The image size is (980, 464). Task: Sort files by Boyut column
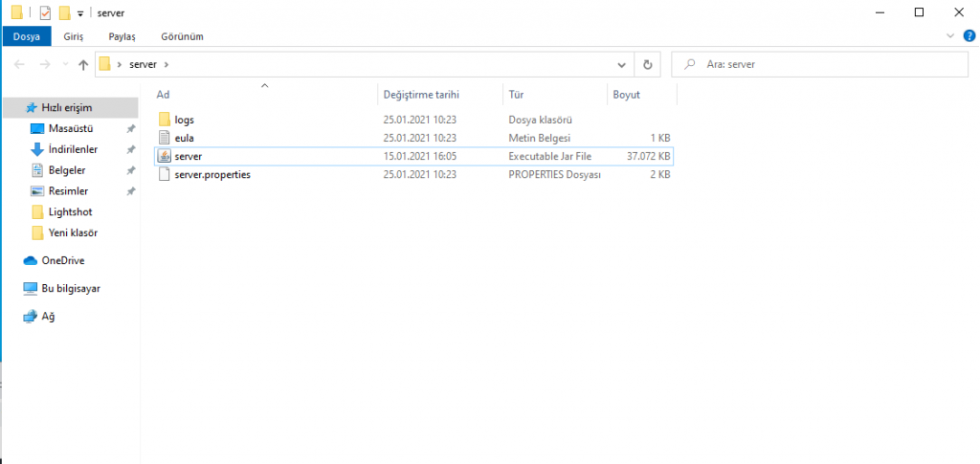627,95
